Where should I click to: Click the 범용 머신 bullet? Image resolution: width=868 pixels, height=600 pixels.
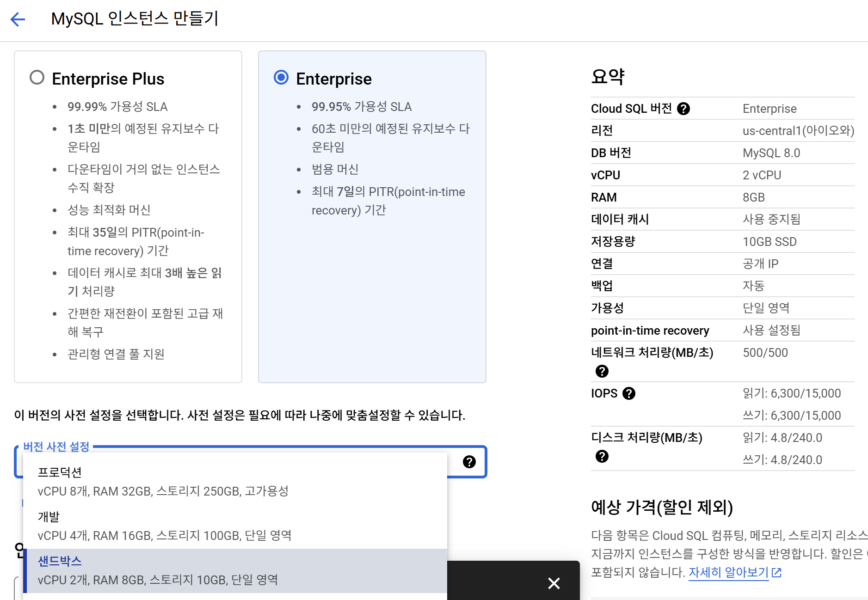(x=335, y=169)
